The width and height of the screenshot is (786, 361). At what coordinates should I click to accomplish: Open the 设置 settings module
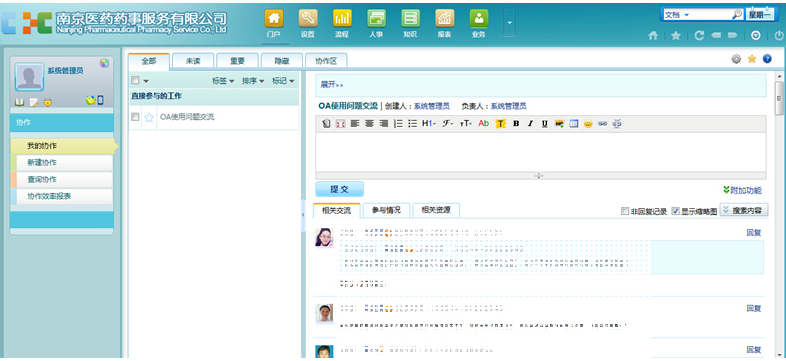(x=307, y=24)
